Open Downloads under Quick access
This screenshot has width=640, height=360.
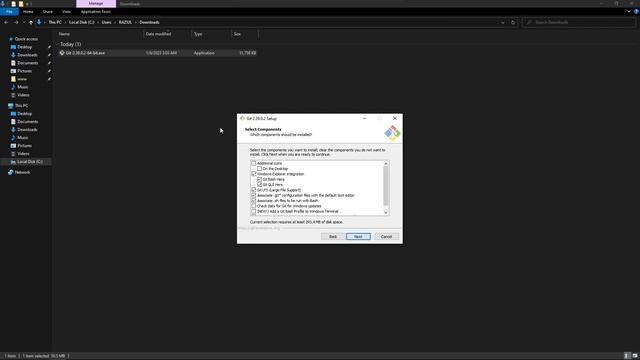tap(27, 55)
